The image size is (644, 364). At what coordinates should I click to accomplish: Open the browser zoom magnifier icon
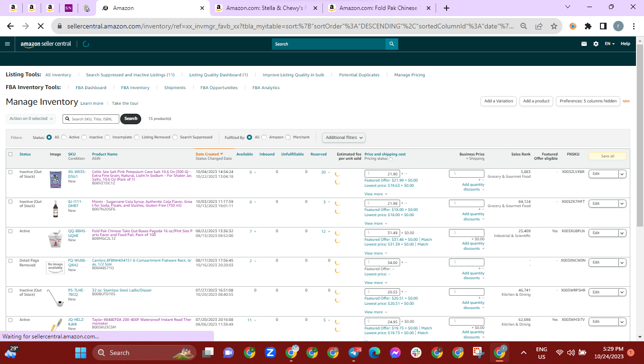click(x=524, y=26)
